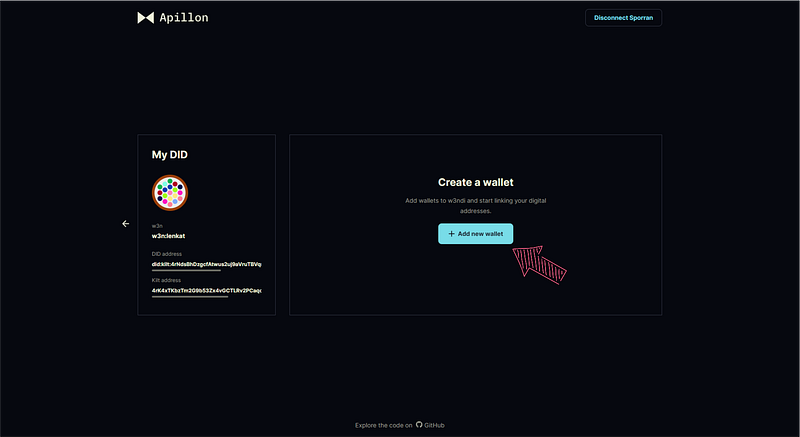Click the My DID heading
This screenshot has width=800, height=437.
[170, 155]
